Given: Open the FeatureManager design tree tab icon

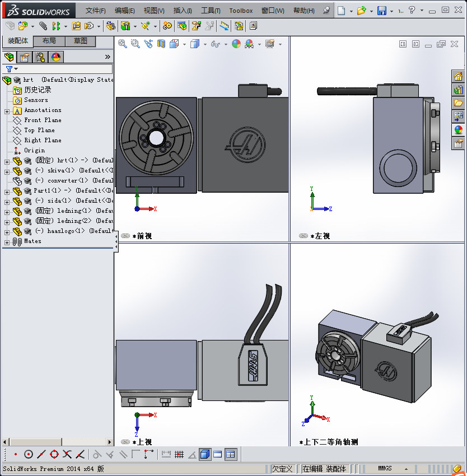Looking at the screenshot, I should pos(9,57).
